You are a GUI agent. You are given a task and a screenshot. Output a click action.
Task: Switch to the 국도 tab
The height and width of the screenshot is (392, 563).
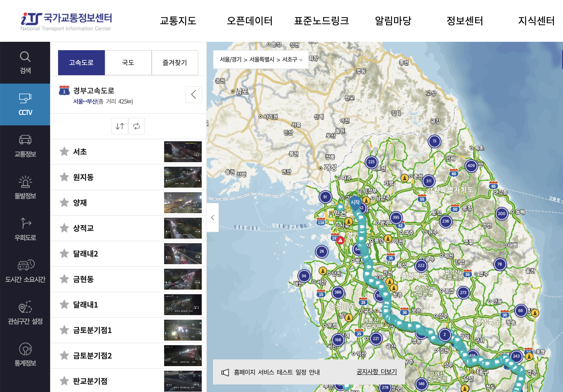(x=128, y=62)
